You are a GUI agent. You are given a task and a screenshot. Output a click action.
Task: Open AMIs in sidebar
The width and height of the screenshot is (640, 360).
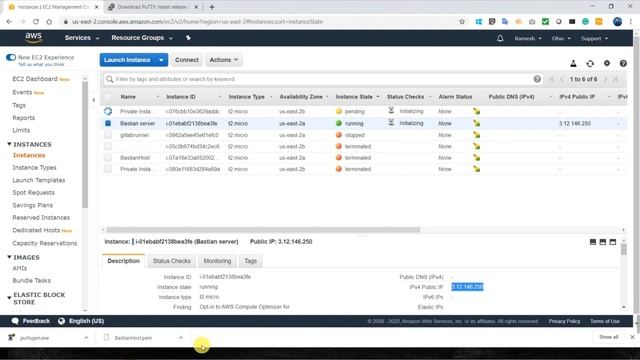coord(20,268)
